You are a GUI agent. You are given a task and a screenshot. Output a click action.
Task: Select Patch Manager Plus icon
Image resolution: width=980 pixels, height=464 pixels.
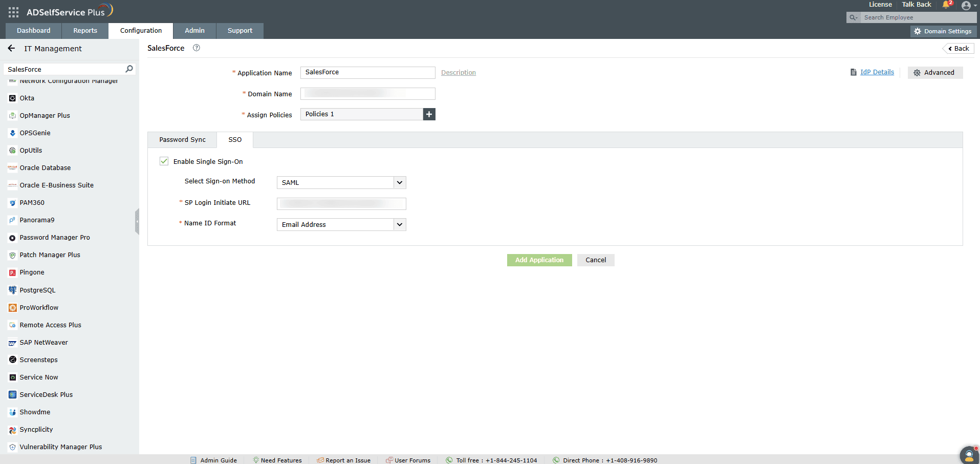(12, 255)
